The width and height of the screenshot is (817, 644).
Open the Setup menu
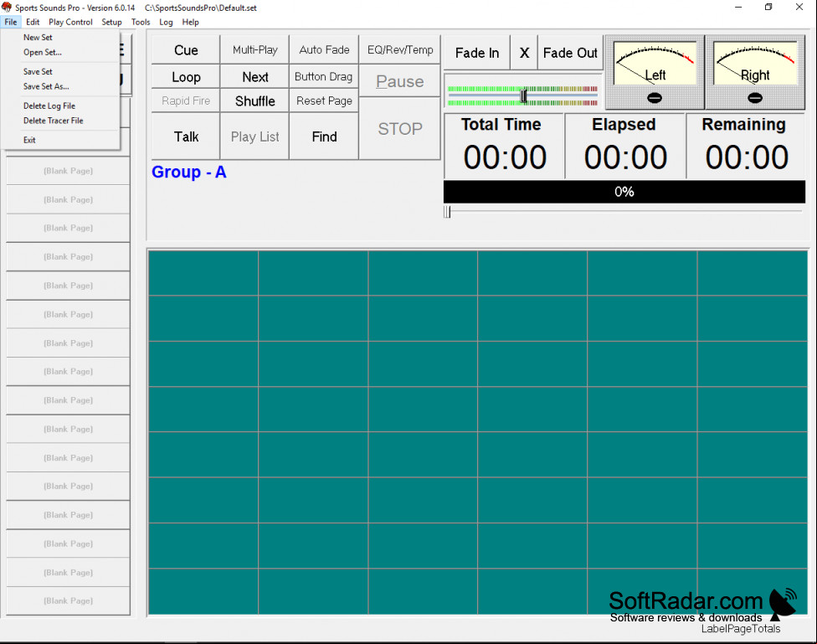(x=111, y=22)
